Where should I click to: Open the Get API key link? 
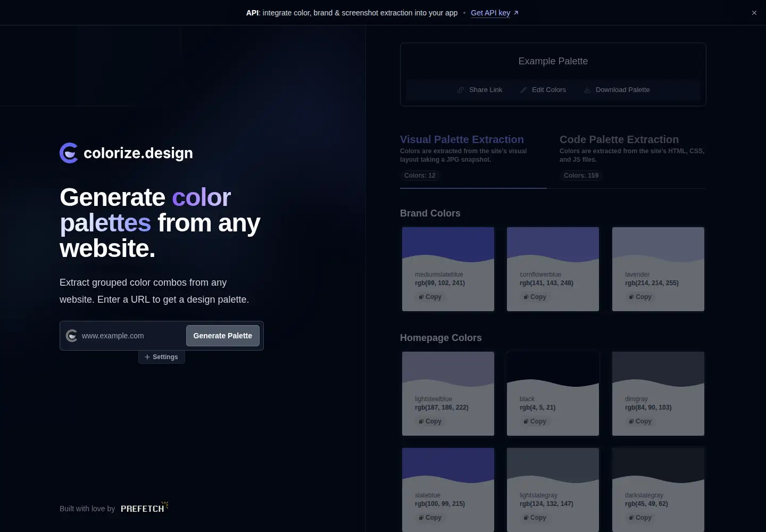point(495,13)
